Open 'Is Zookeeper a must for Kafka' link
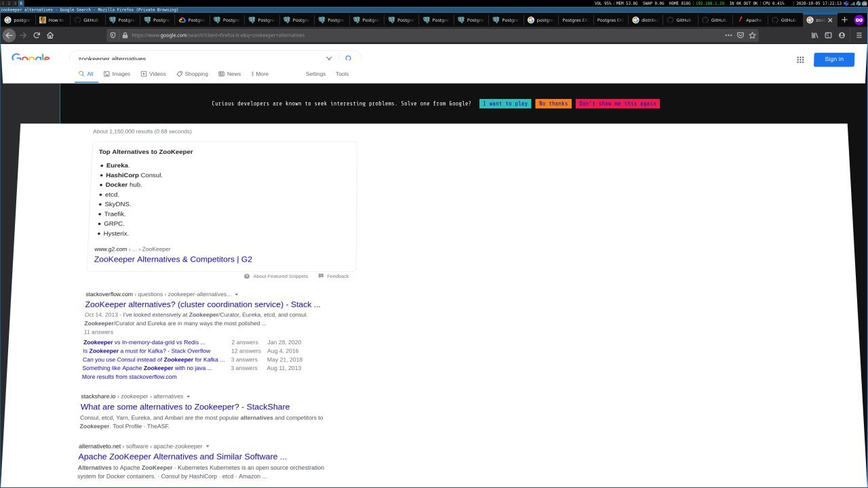This screenshot has width=868, height=488. [146, 351]
